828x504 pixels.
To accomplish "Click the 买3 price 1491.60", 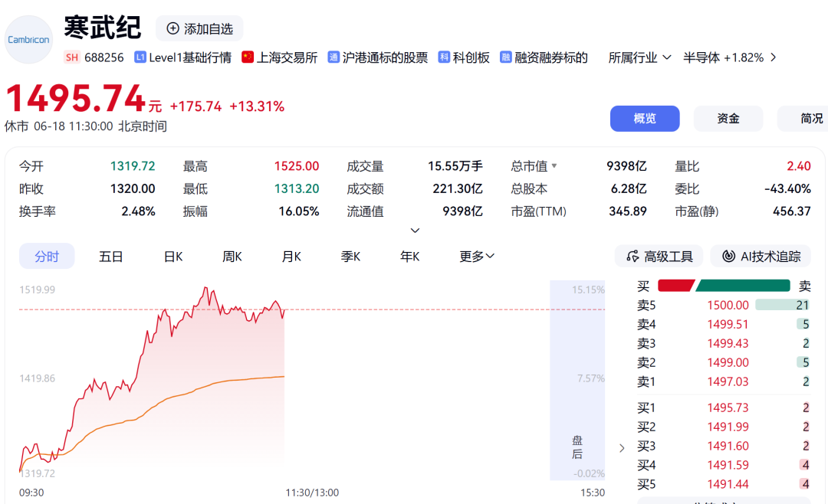I will point(728,446).
